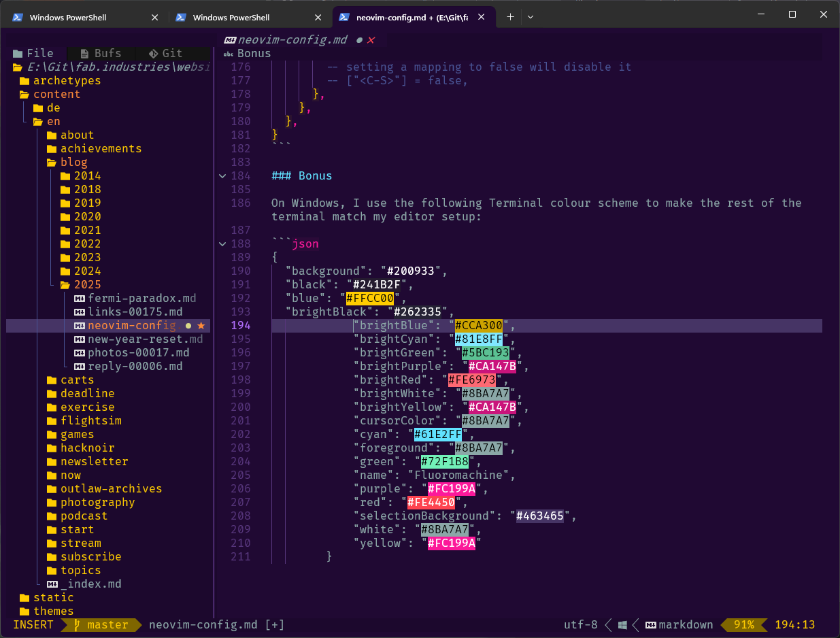Image resolution: width=840 pixels, height=638 pixels.
Task: Switch to the Bufs source tab
Action: click(x=101, y=53)
